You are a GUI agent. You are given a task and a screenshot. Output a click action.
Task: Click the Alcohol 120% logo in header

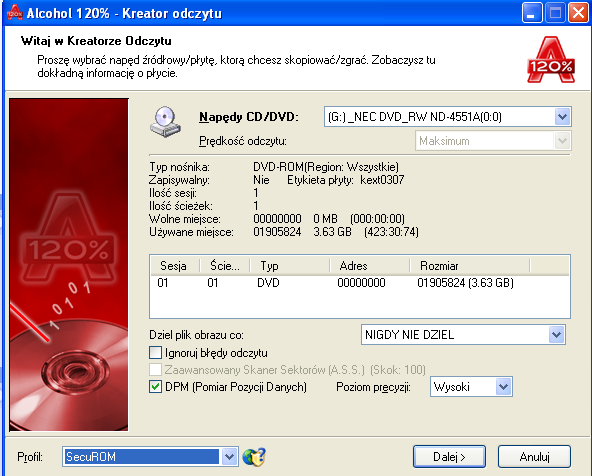551,60
